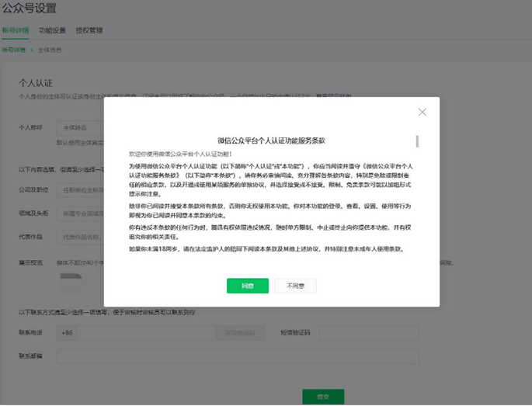Focus the 短信验证码 input field
The width and height of the screenshot is (532, 406).
(369, 333)
